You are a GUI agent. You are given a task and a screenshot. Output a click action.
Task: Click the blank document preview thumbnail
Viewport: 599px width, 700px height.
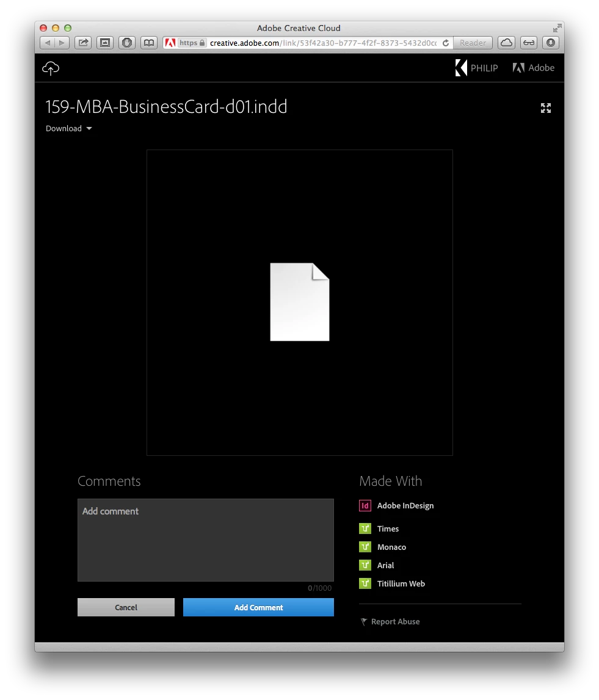[x=300, y=301]
